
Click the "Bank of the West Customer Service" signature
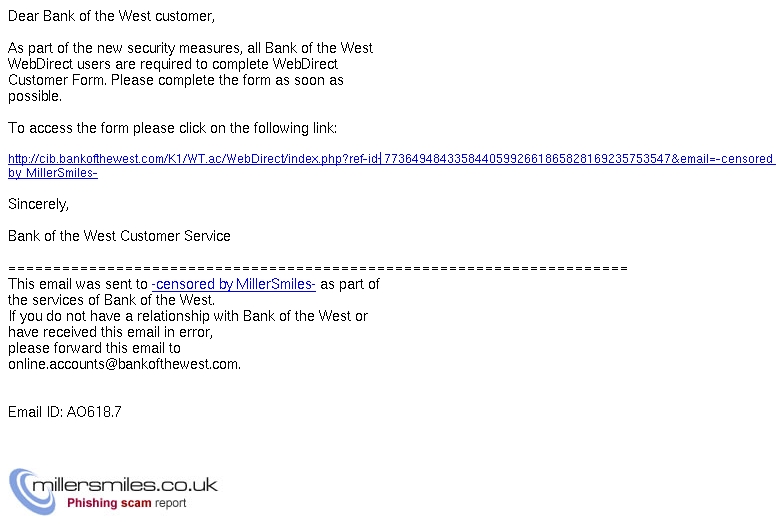[119, 236]
